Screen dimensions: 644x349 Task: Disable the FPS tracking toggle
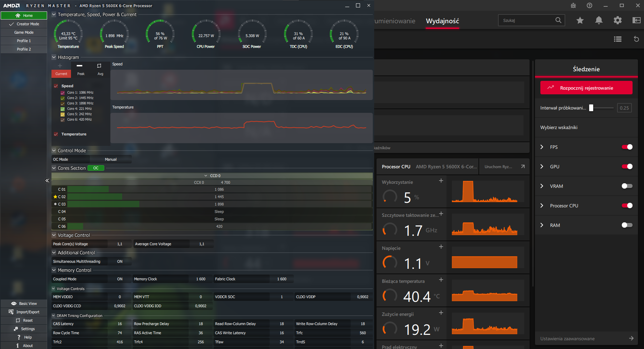click(627, 147)
